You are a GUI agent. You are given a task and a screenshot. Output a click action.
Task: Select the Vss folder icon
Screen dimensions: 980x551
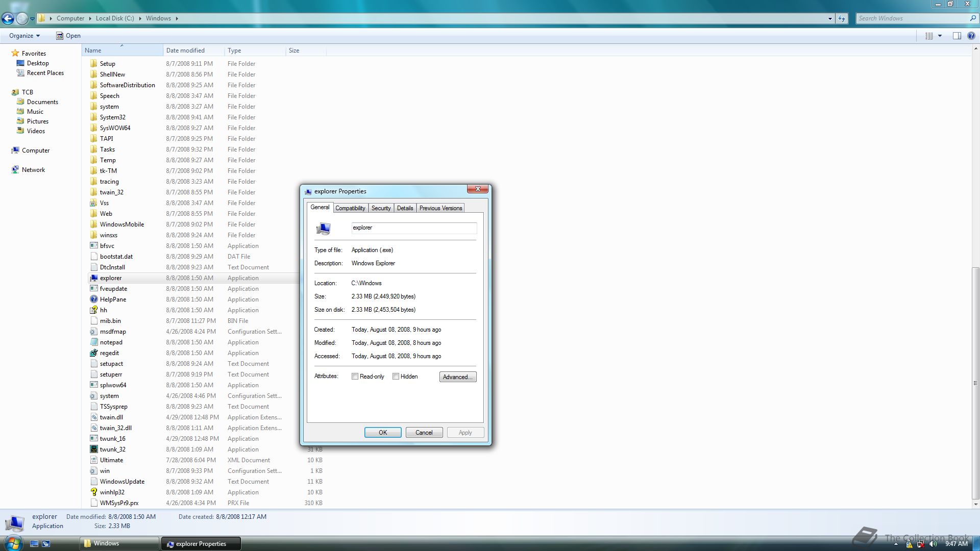point(94,203)
